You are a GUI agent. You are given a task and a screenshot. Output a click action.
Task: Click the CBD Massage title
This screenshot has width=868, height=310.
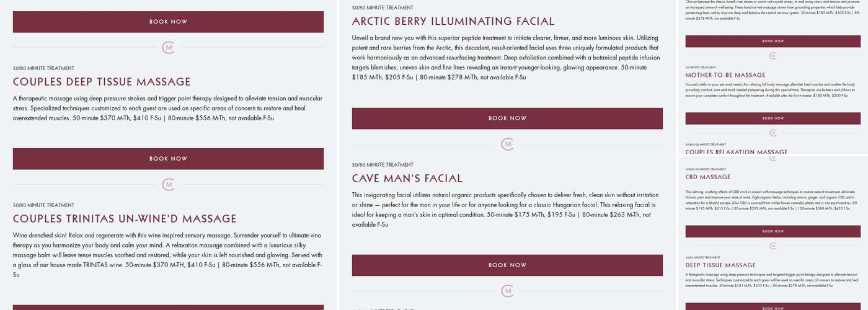click(x=708, y=177)
